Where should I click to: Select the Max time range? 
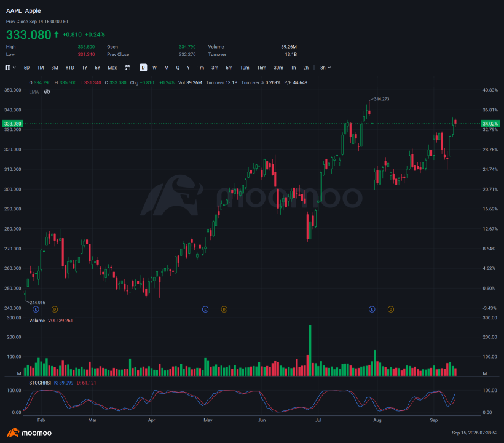112,68
